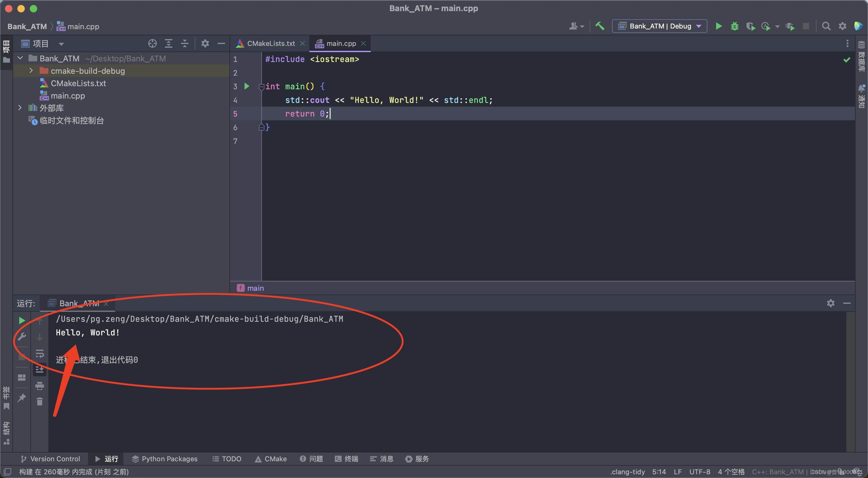The image size is (868, 478).
Task: Switch to the CMakeLists.txt editor tab
Action: (x=271, y=43)
